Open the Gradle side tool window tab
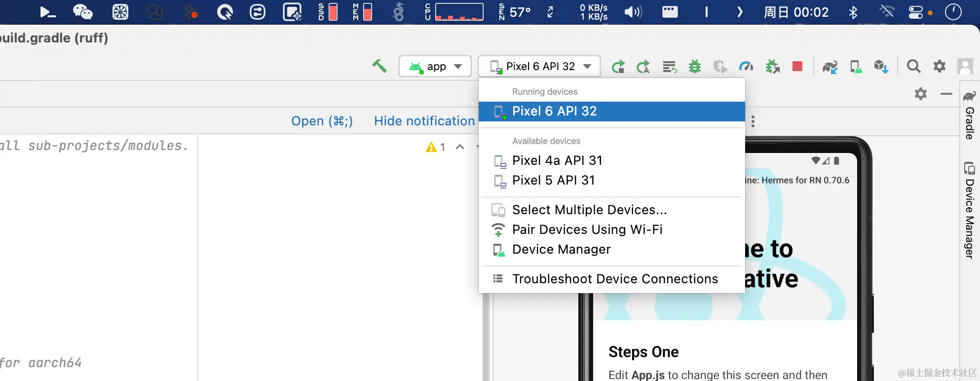Screen dimensions: 980x381 click(x=970, y=115)
